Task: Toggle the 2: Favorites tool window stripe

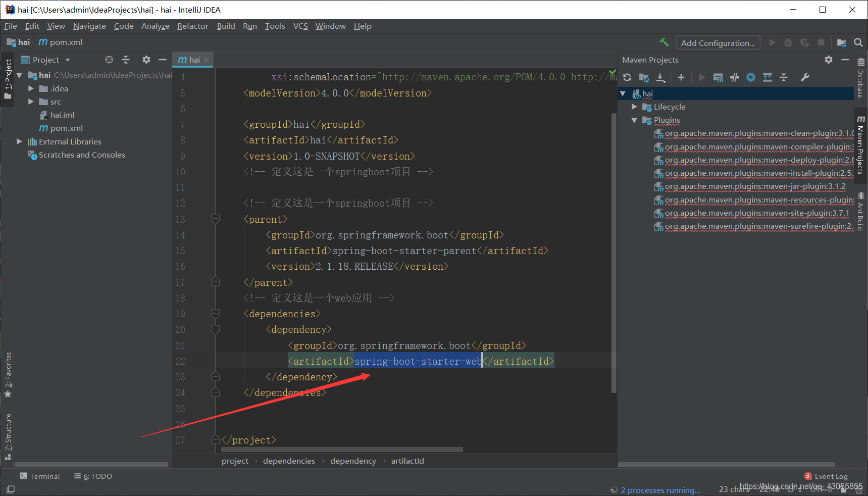Action: tap(8, 375)
